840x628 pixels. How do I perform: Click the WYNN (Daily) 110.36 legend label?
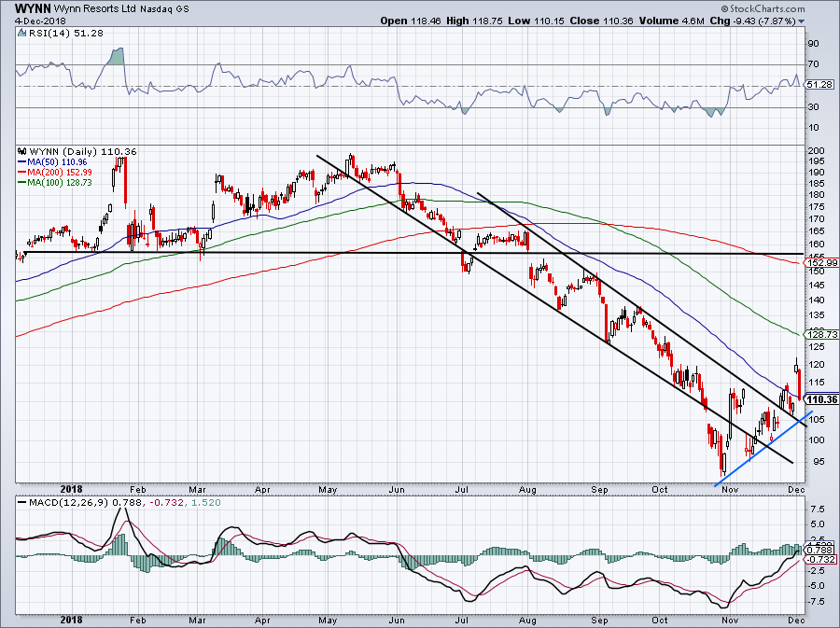pyautogui.click(x=83, y=151)
